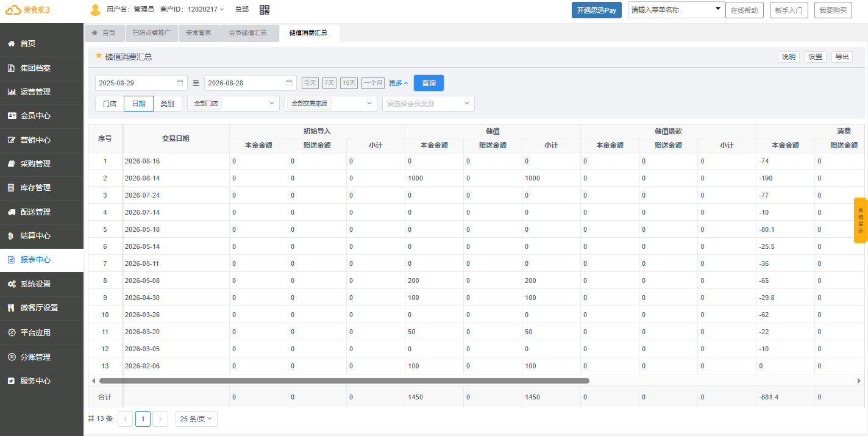868x436 pixels.
Task: Expand the 全部门店 store dropdown
Action: pos(233,104)
